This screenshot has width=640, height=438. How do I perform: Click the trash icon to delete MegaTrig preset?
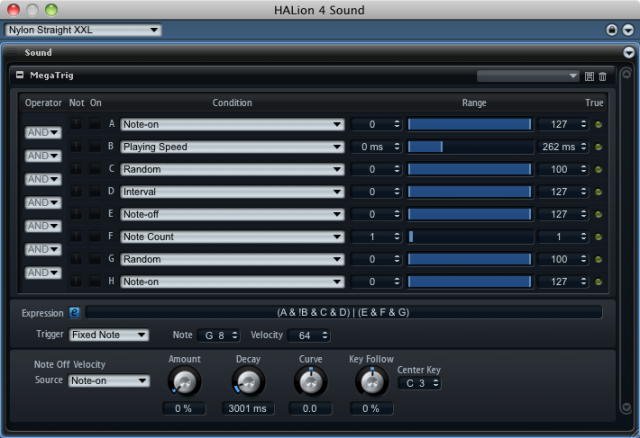(603, 76)
